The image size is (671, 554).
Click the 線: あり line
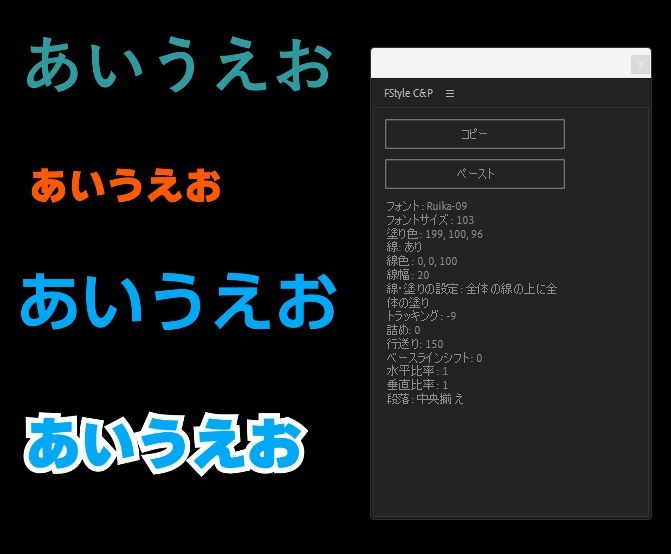[x=404, y=247]
